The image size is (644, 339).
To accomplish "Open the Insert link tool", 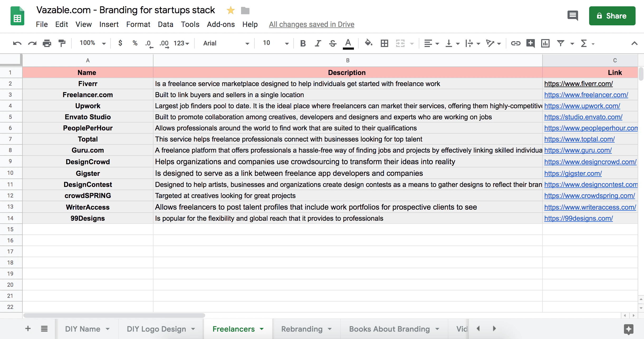I will coord(515,43).
